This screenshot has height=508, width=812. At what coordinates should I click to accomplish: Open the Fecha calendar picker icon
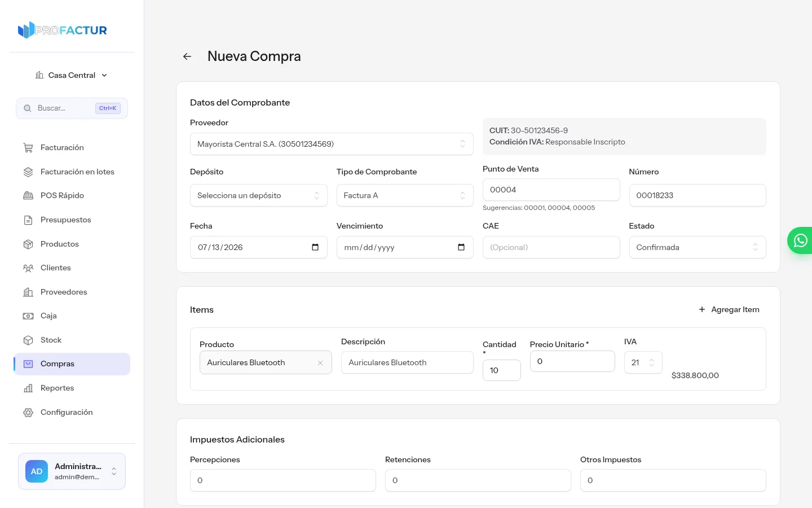[315, 247]
